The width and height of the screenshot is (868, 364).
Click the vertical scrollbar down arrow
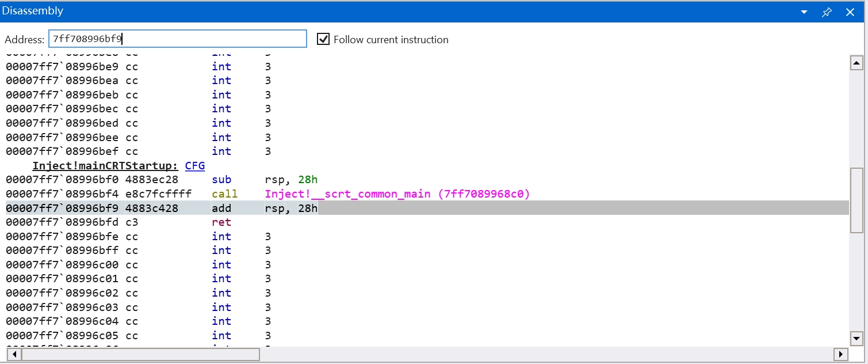pyautogui.click(x=856, y=338)
